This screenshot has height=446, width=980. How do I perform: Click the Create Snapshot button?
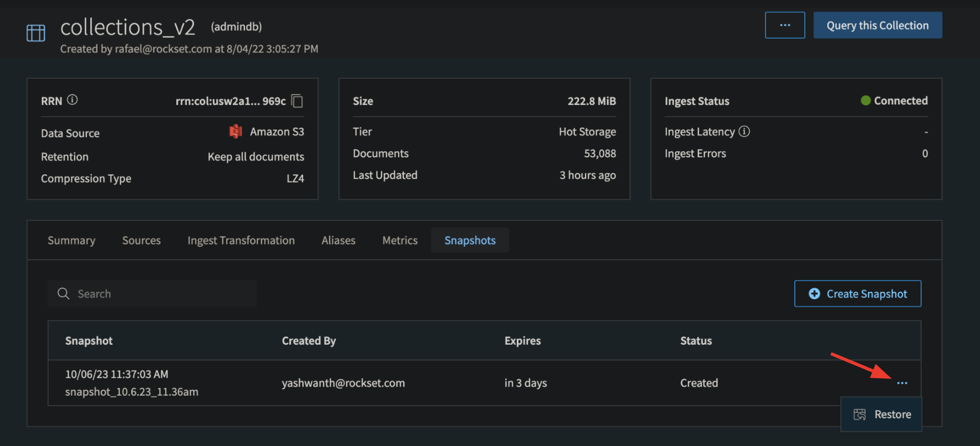click(858, 294)
